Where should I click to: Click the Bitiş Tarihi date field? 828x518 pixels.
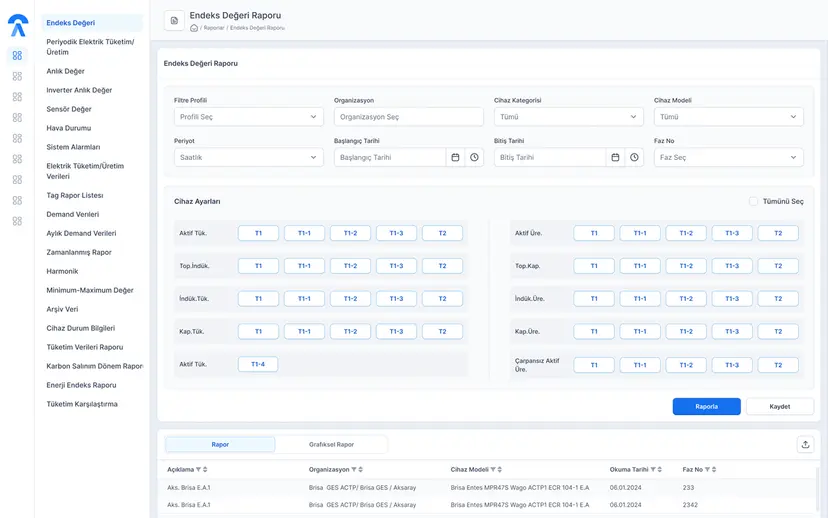(550, 157)
